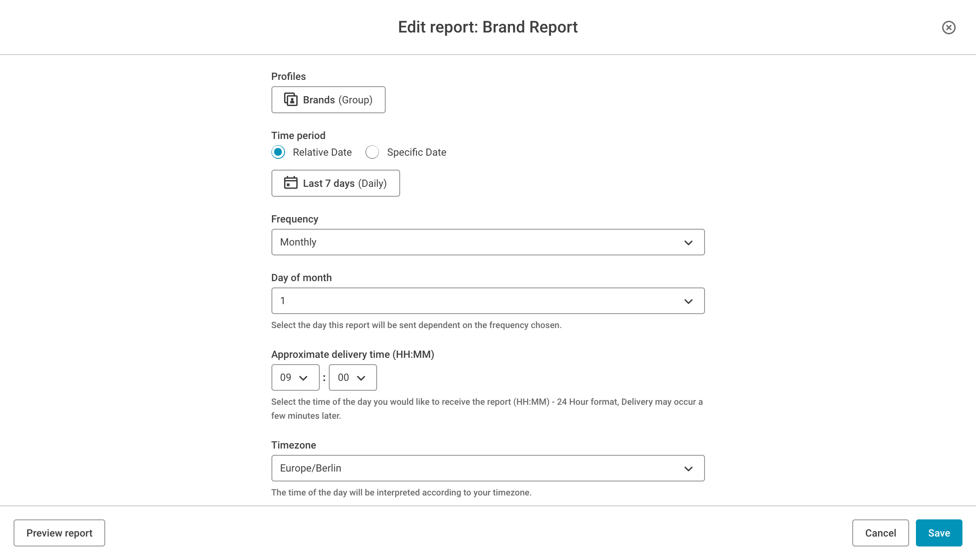976x560 pixels.
Task: Click the Preview report button
Action: [60, 532]
